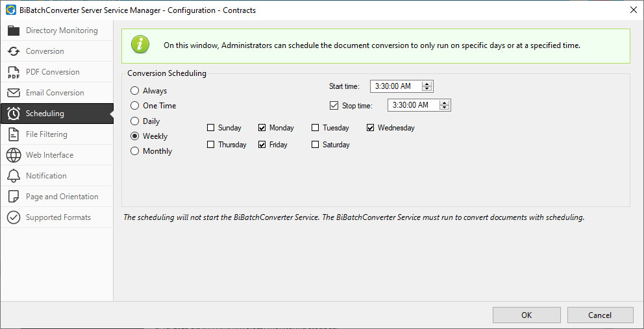
Task: Disable the Stop time checkbox
Action: pos(334,105)
